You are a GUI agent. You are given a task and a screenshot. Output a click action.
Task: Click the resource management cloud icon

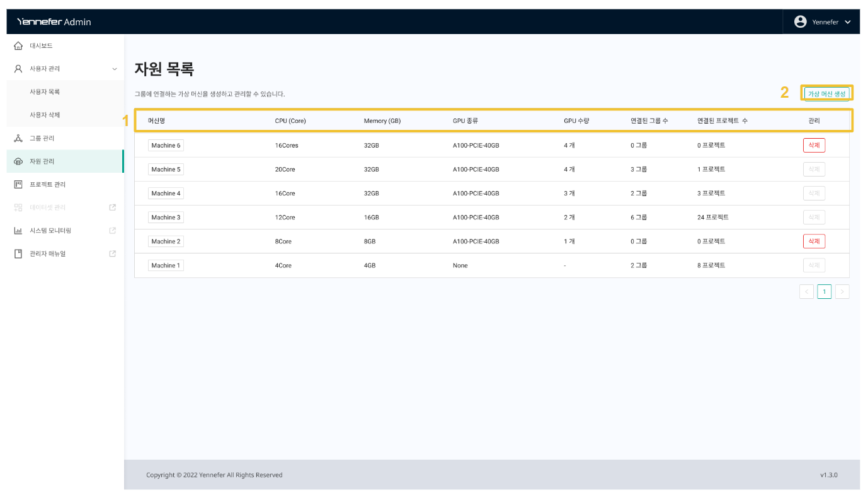click(18, 161)
